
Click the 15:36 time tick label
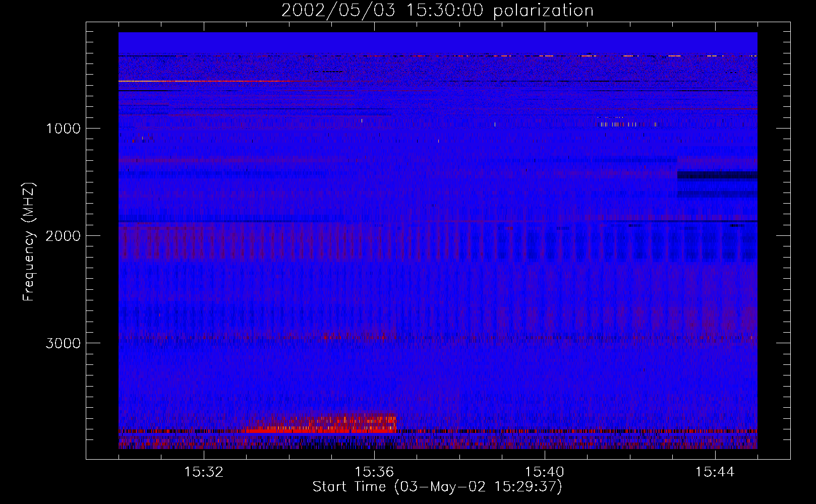374,472
